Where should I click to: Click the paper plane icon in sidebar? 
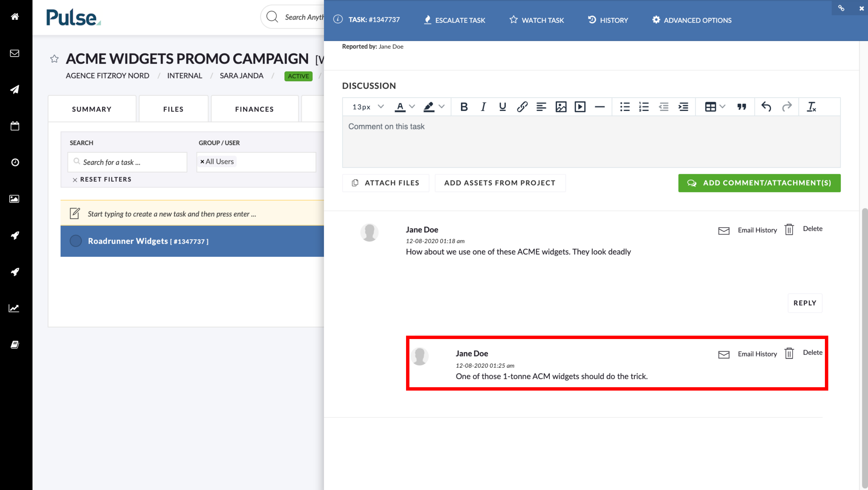pos(15,89)
